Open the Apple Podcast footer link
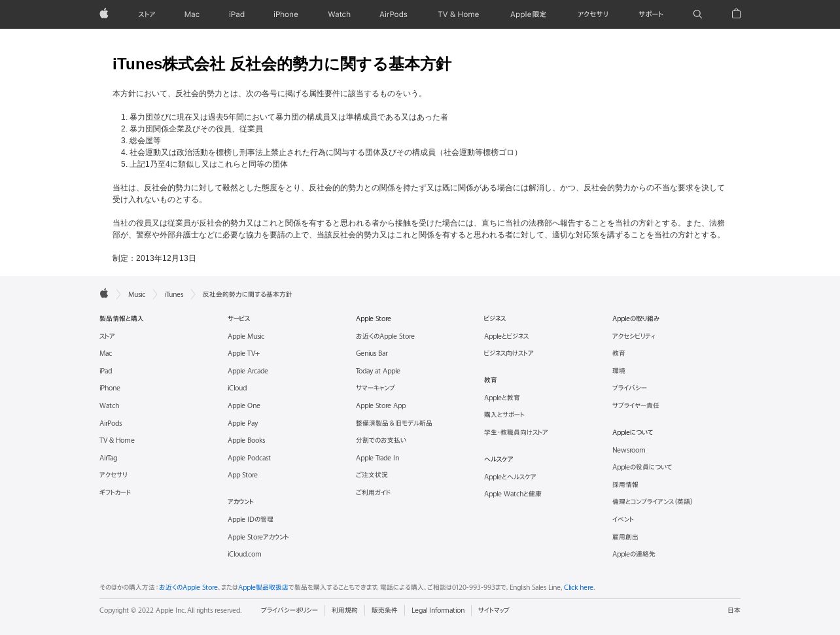This screenshot has width=840, height=635. (x=249, y=458)
